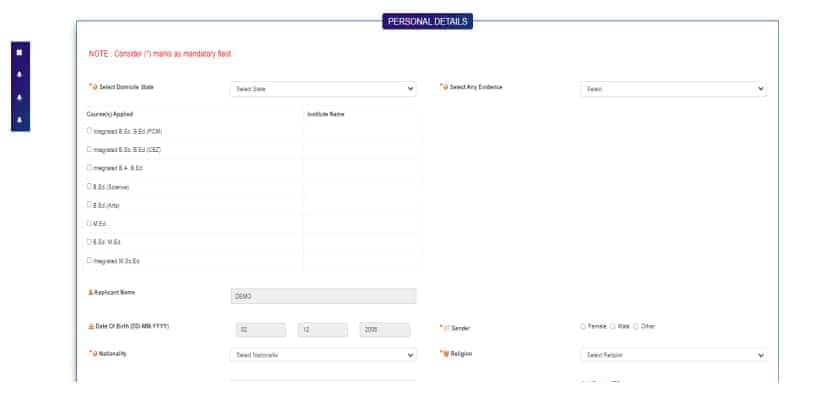Click the icon beside the Gender label
The width and height of the screenshot is (817, 396).
(446, 328)
